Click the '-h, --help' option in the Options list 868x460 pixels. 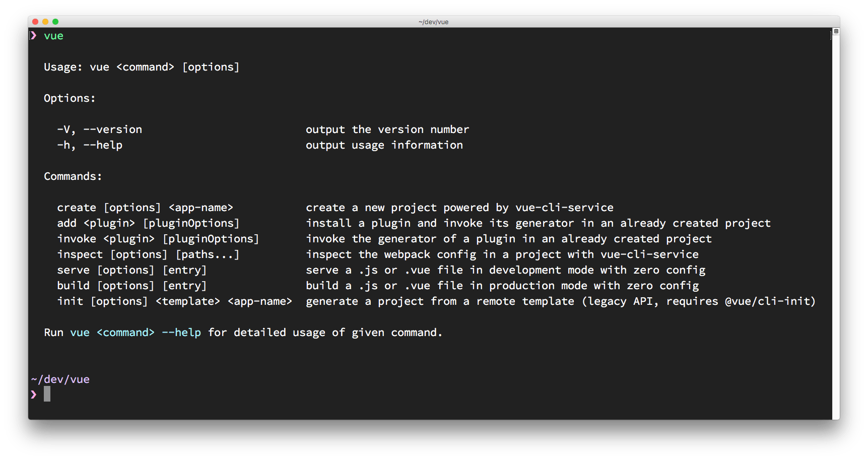(x=90, y=145)
